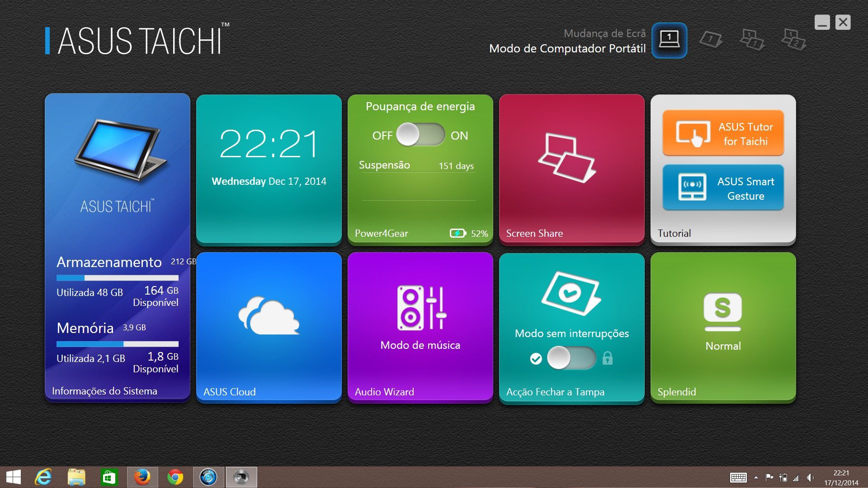Switch to Firefox on taskbar
Viewport: 868px width, 488px height.
click(x=142, y=477)
